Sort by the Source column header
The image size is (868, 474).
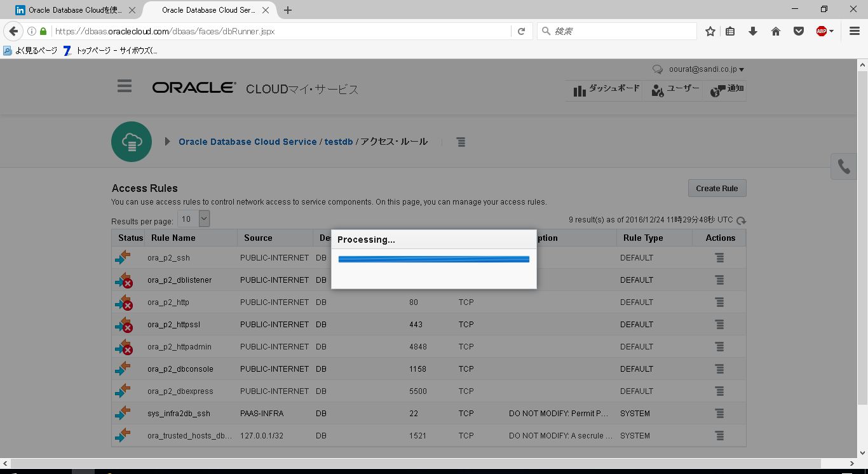click(258, 238)
